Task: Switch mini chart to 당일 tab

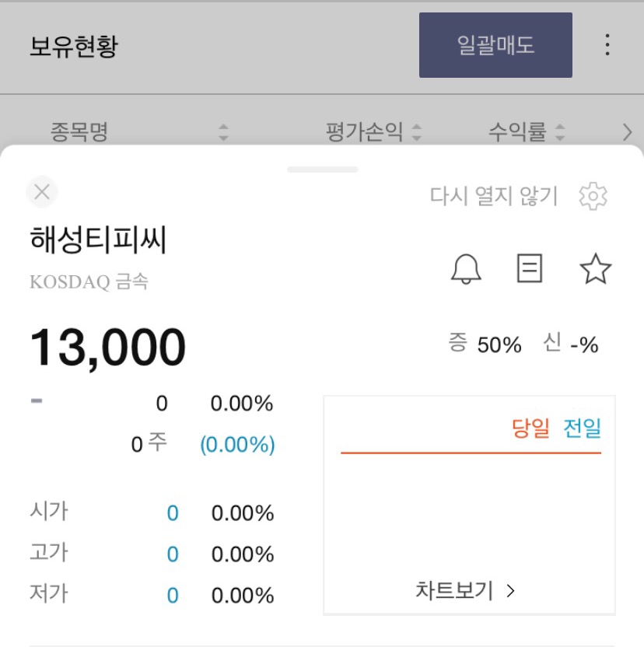Action: [530, 428]
